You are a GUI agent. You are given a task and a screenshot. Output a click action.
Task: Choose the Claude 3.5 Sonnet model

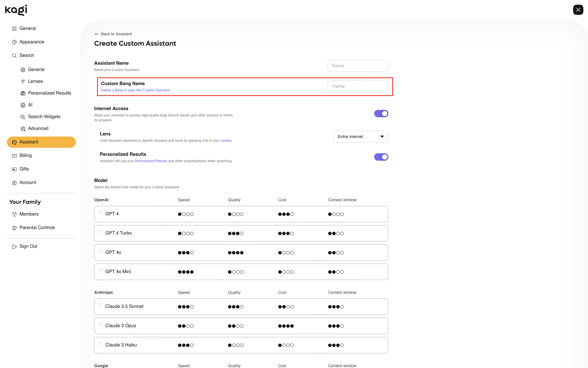click(101, 305)
